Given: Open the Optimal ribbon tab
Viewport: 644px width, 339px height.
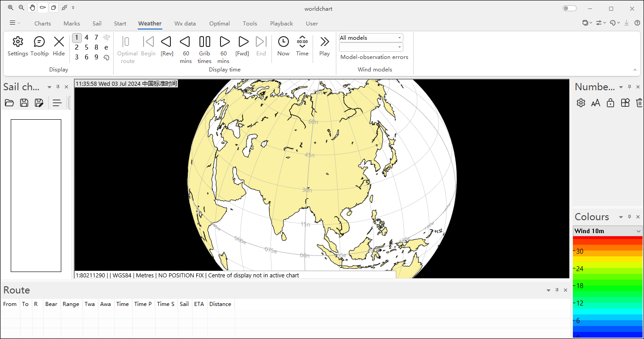Looking at the screenshot, I should pyautogui.click(x=219, y=23).
